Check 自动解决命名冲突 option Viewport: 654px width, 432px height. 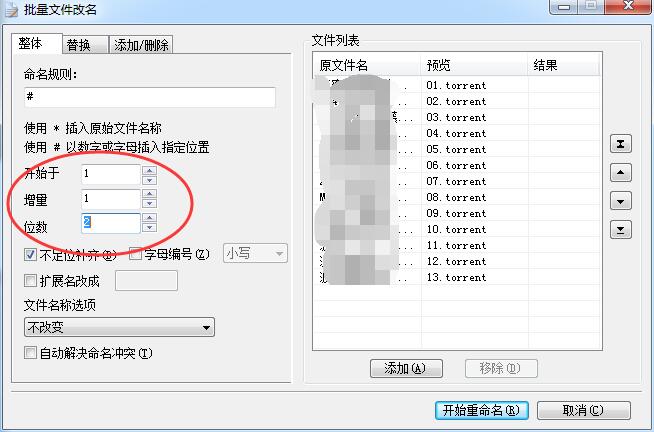[30, 353]
